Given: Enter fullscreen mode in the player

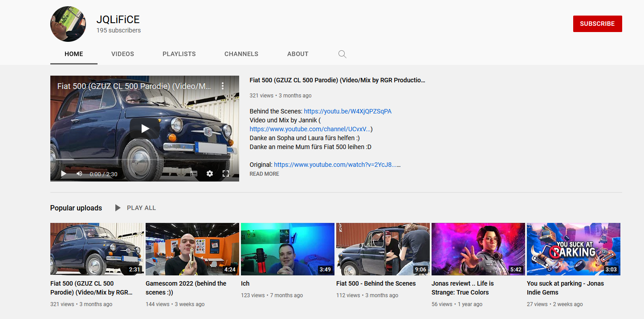Looking at the screenshot, I should point(226,174).
